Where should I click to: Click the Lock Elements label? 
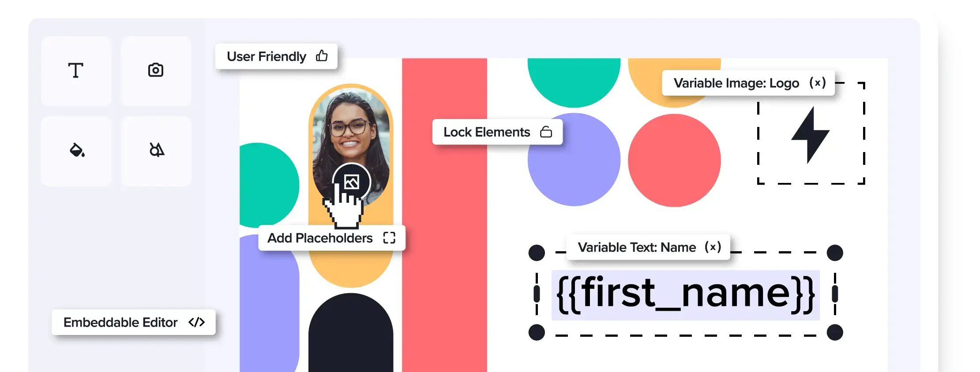486,132
